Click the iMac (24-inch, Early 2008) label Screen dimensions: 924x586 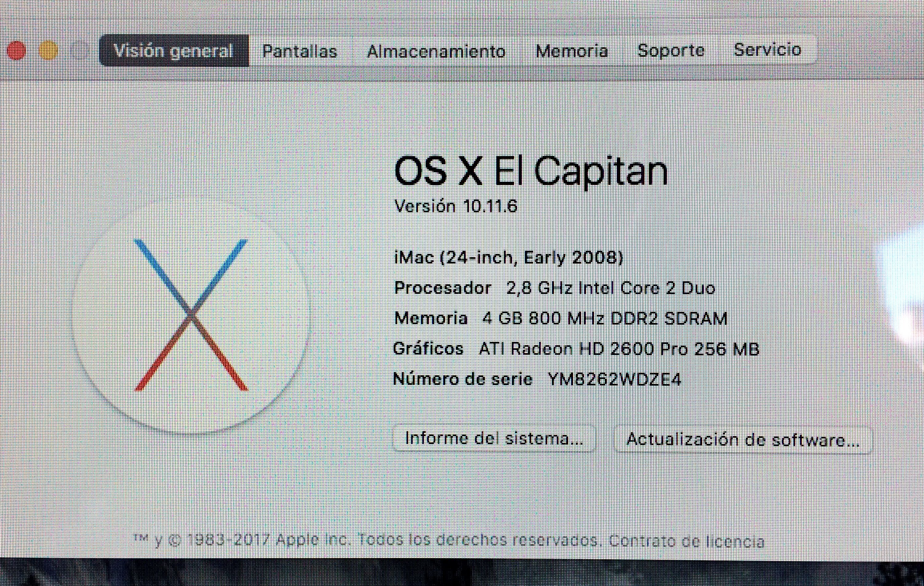click(509, 257)
